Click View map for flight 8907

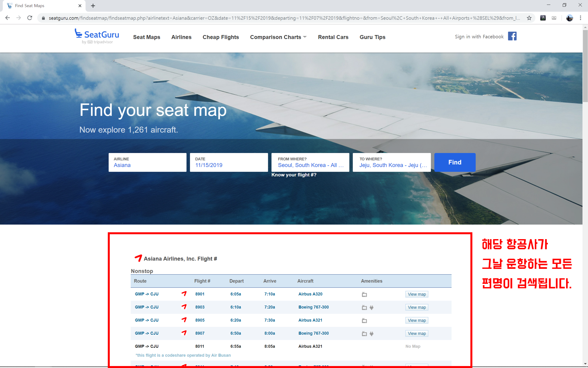pyautogui.click(x=417, y=333)
